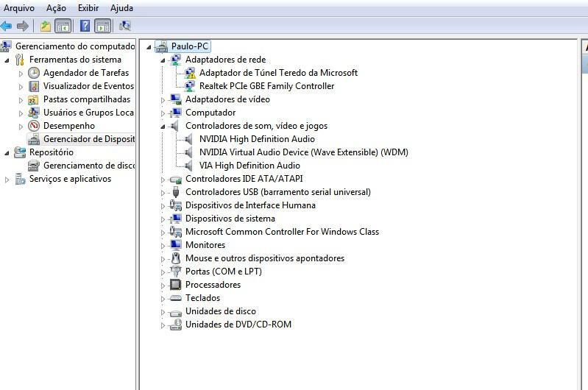Viewport: 588px width, 390px height.
Task: Select Controladores USB (barramento serial universal) label
Action: coord(278,192)
